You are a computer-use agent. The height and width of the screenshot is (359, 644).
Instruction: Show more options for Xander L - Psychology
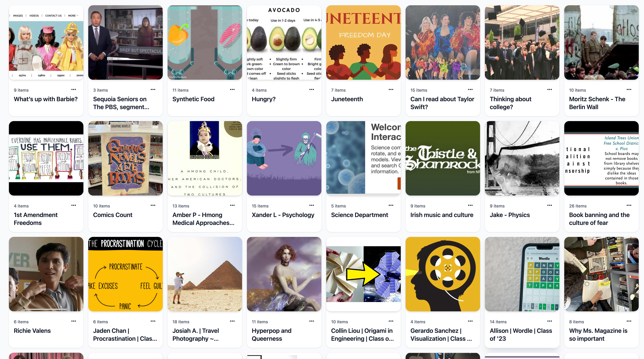click(x=311, y=205)
